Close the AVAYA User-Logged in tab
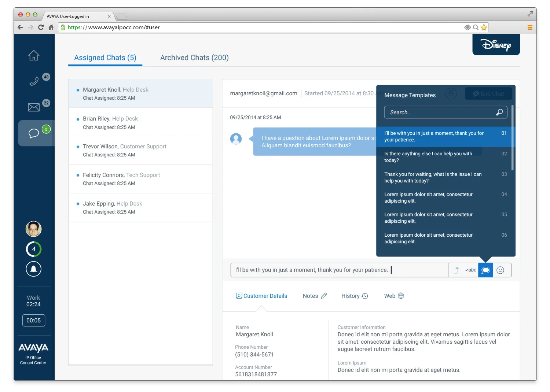 (x=109, y=16)
